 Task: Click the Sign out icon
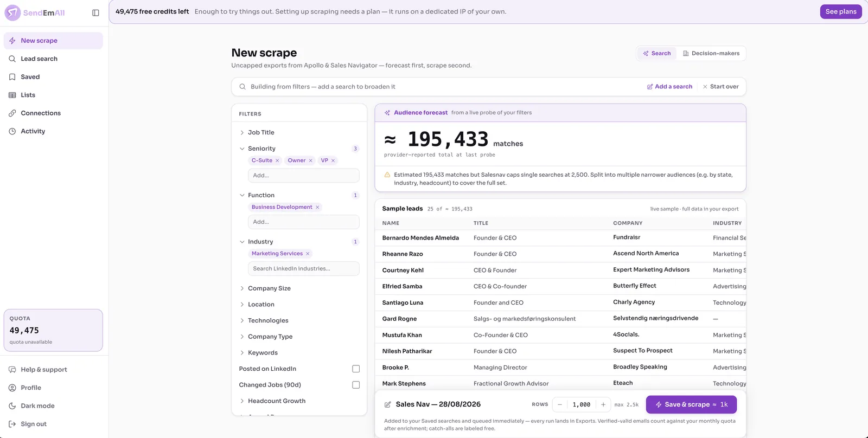coord(12,424)
